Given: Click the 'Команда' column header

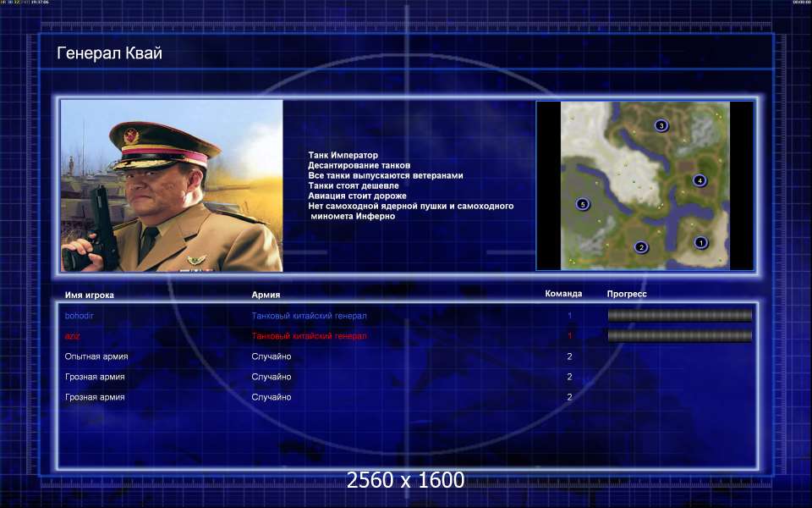Looking at the screenshot, I should [x=563, y=294].
